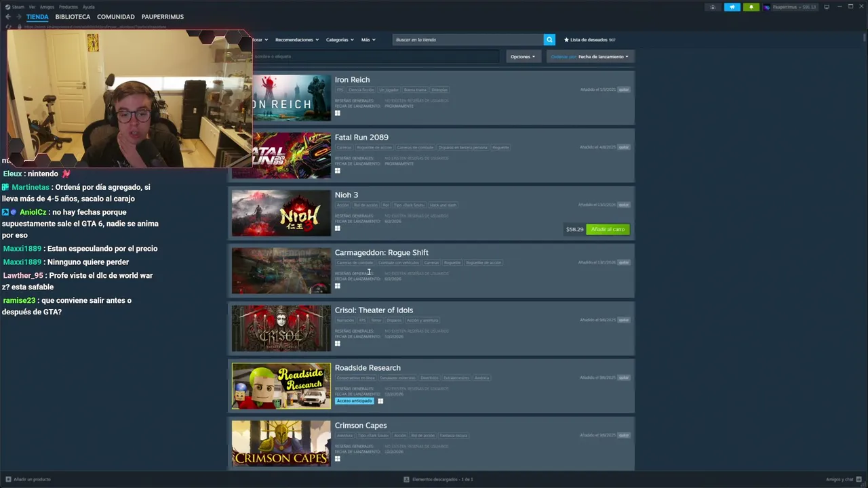Viewport: 868px width, 488px height.
Task: Open the green notifications bell
Action: (x=751, y=7)
